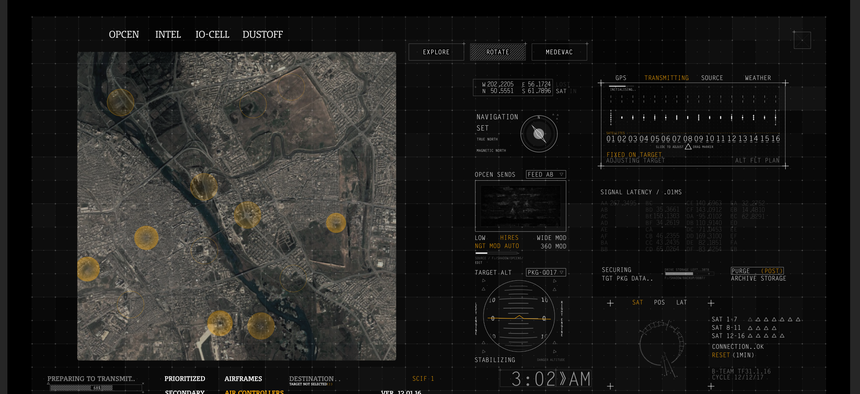
Task: Switch to the POS tab
Action: [x=659, y=302]
